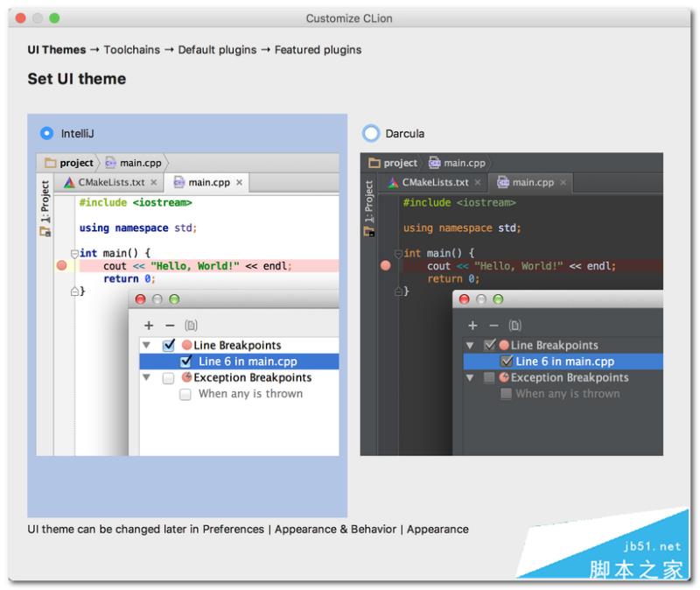Select the Darcula theme radio button

pos(370,133)
